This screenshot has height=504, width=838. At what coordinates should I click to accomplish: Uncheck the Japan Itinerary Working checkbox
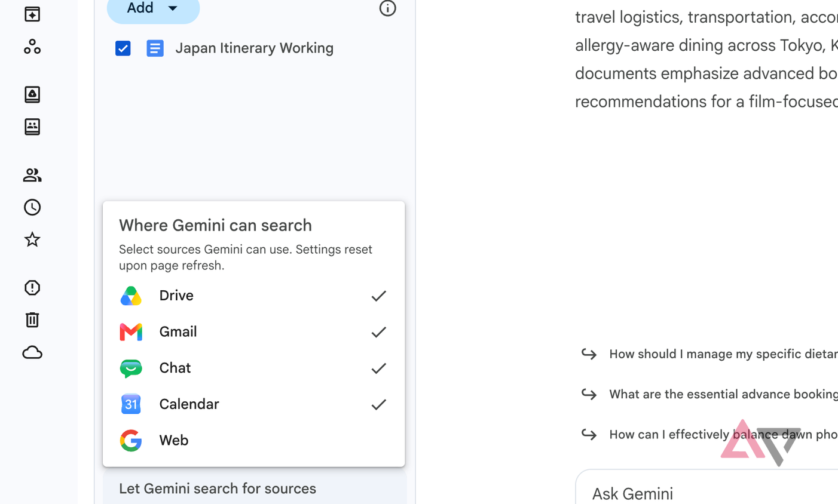tap(123, 48)
